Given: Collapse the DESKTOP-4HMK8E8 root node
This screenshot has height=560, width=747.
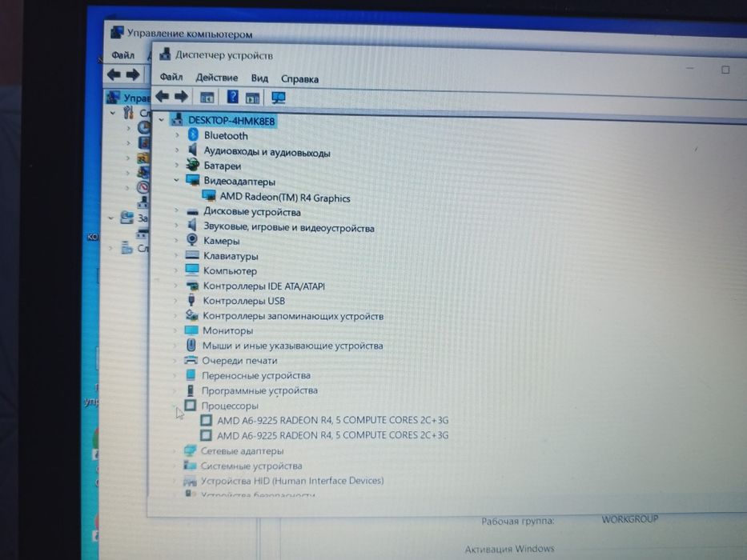Looking at the screenshot, I should (162, 119).
